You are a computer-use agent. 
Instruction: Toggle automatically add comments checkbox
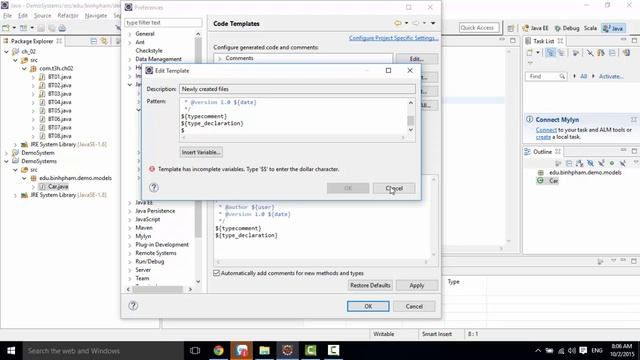point(217,273)
